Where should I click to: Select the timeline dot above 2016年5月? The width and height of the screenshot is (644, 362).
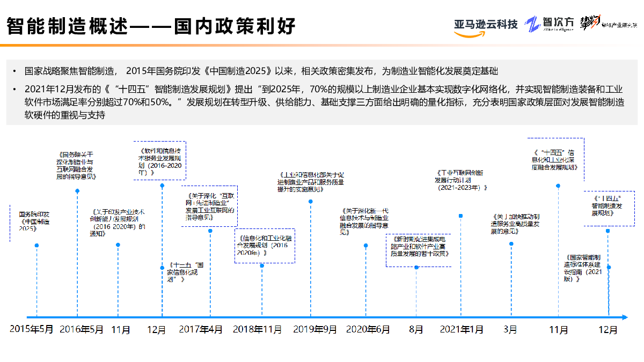(77, 191)
